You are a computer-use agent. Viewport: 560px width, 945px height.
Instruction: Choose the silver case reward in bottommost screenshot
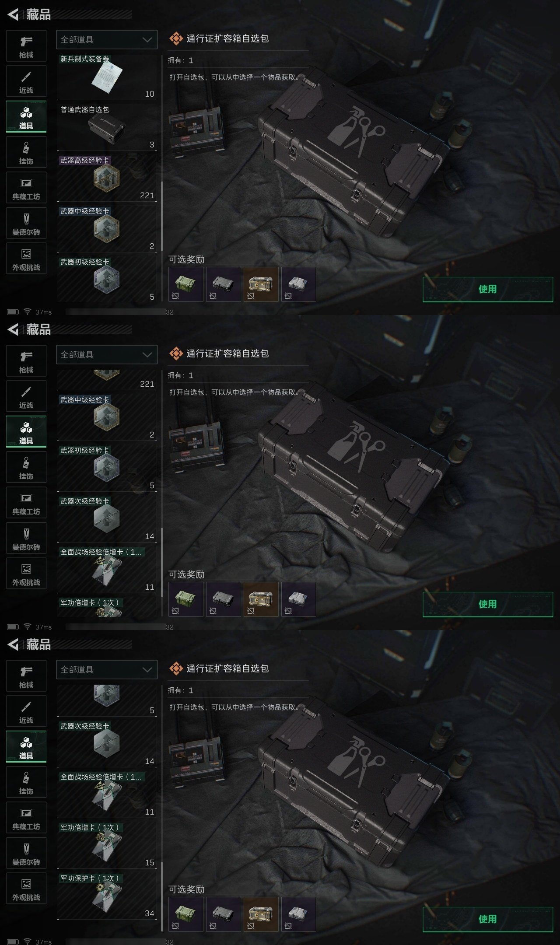[299, 914]
